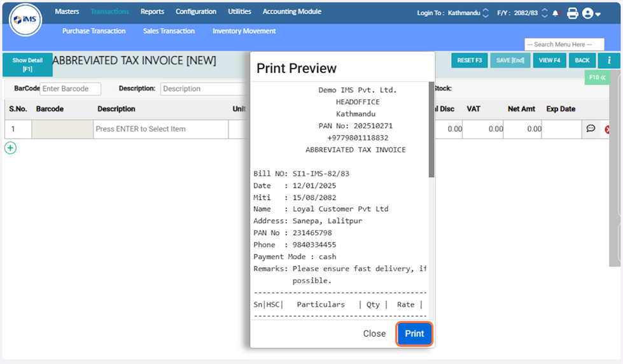
Task: Close the Print Preview dialog
Action: pos(374,333)
